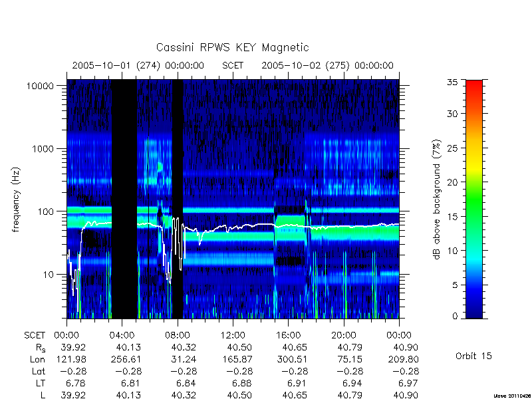Image resolution: width=532 pixels, height=399 pixels.
Task: Click the "12:00" time label
Action: tap(233, 336)
